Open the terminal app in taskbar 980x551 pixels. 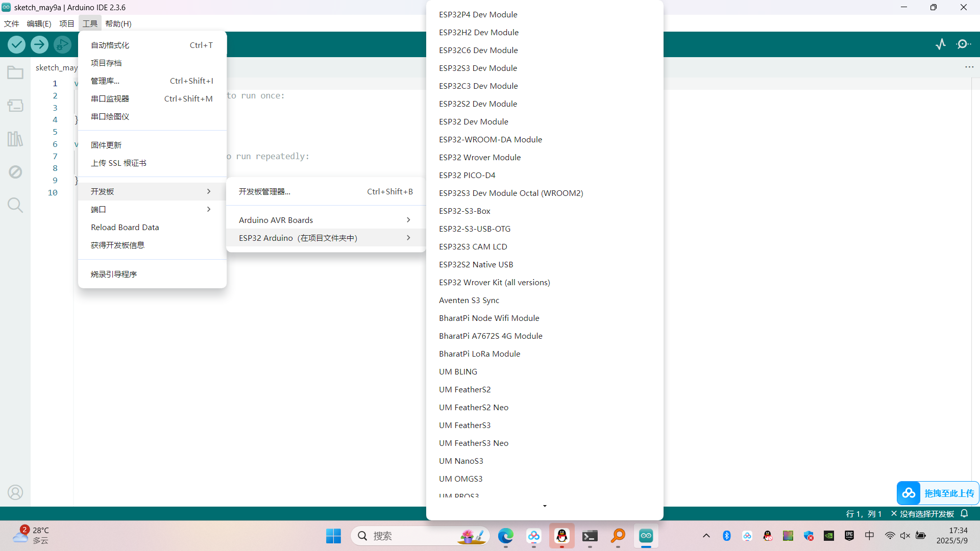click(590, 536)
